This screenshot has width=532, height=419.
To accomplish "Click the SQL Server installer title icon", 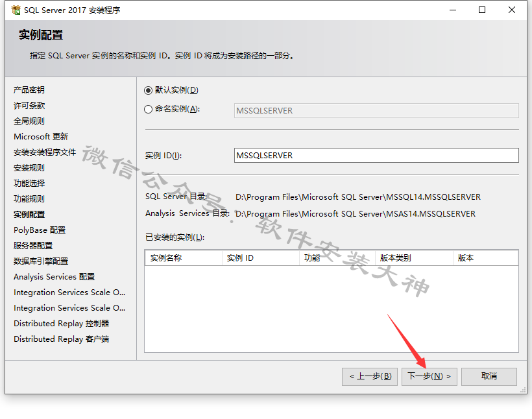I will (16, 10).
